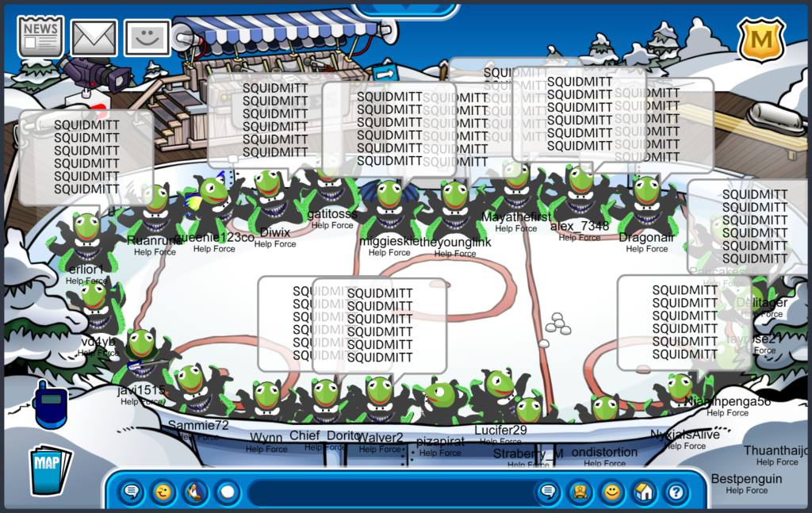This screenshot has width=812, height=513.
Task: Open the speech bubble menu left of the winking emote
Action: pos(132,492)
